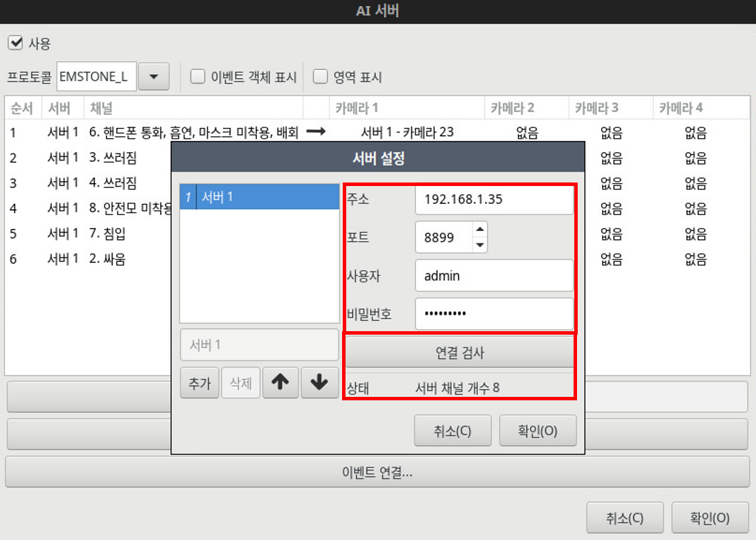
Task: Focus the 사용자 admin field
Action: [493, 276]
